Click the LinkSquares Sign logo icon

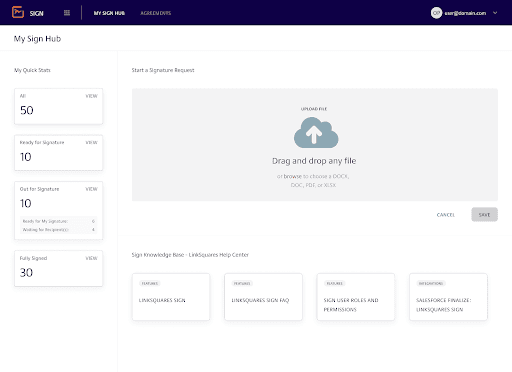18,12
